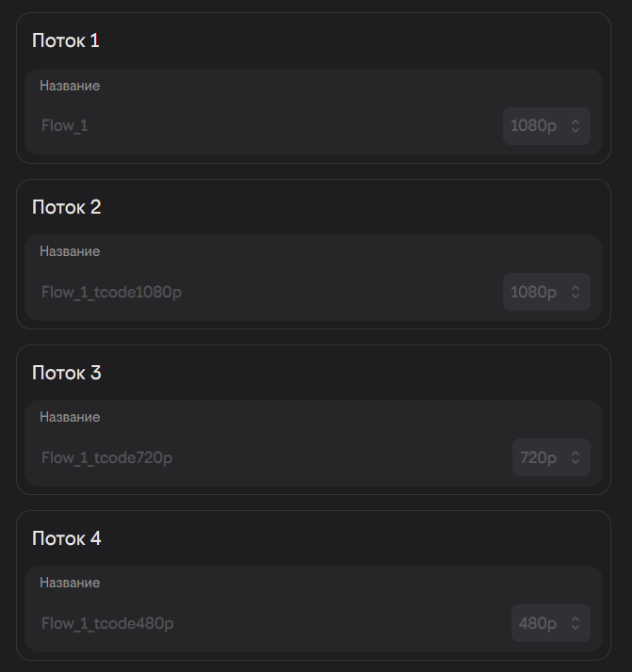Viewport: 632px width, 672px height.
Task: Click the Название label in Поток 4
Action: pyautogui.click(x=70, y=583)
